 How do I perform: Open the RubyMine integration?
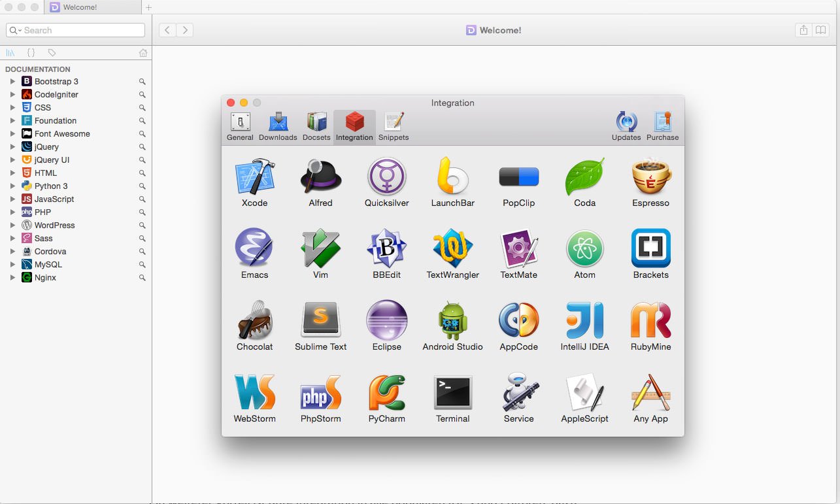pyautogui.click(x=651, y=320)
